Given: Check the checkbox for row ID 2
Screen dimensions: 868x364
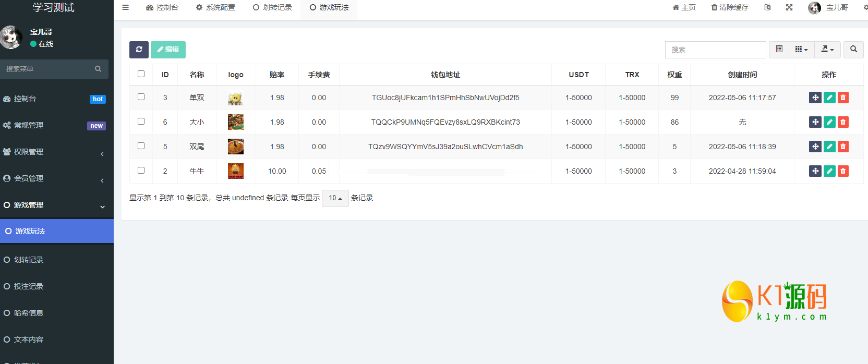Looking at the screenshot, I should 141,171.
